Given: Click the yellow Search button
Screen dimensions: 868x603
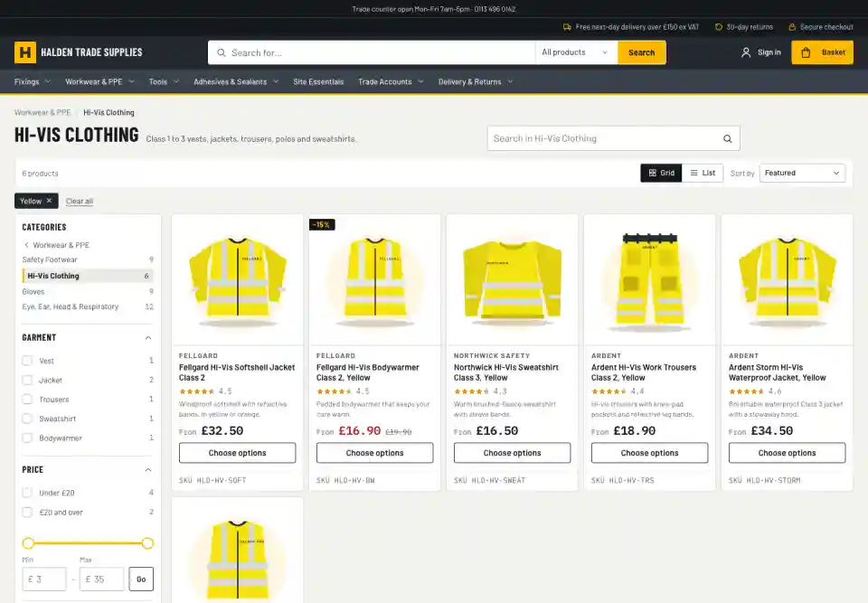Looking at the screenshot, I should coord(642,52).
